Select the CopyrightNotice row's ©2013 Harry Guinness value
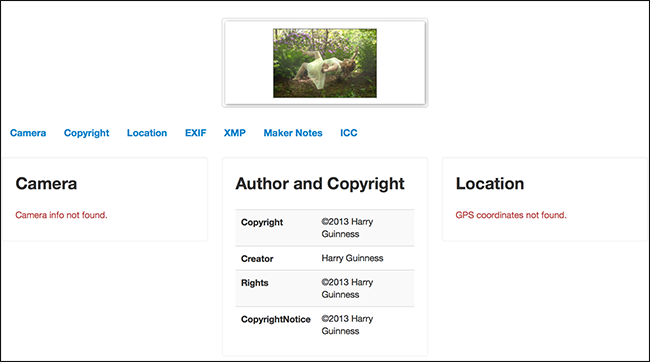 click(x=347, y=325)
